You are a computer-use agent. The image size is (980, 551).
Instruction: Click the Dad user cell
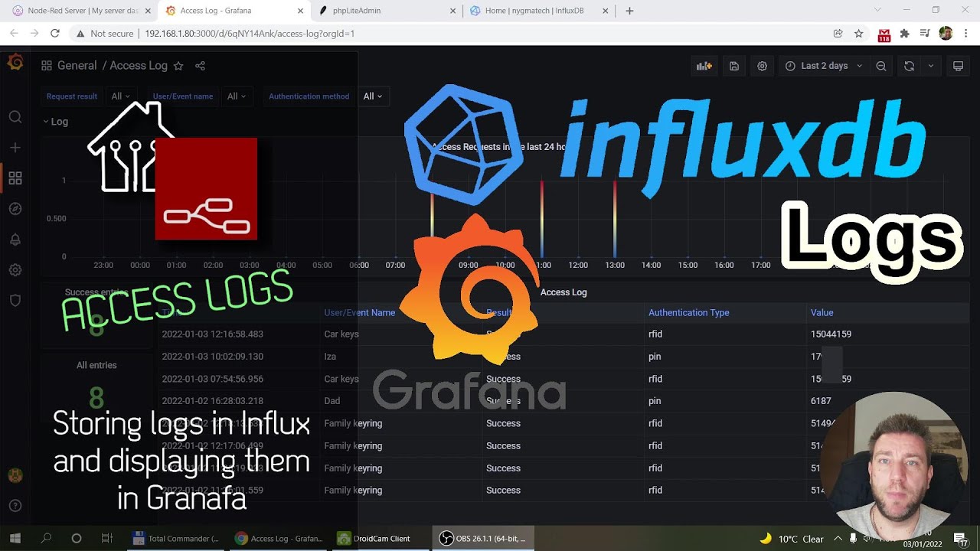[332, 401]
